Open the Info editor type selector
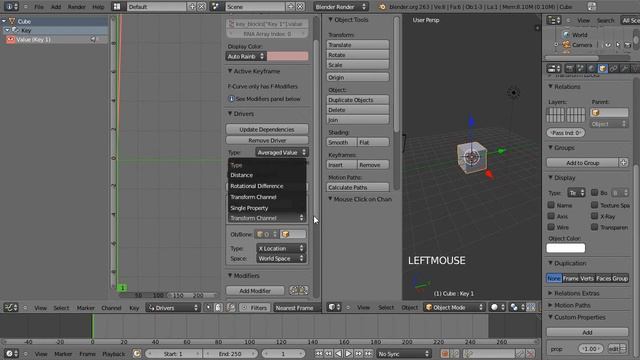The image size is (640, 360). click(11, 7)
